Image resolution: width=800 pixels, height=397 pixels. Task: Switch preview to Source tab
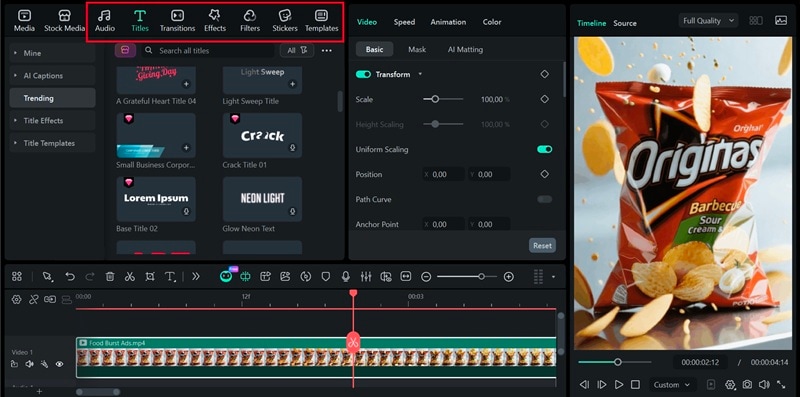coord(624,23)
